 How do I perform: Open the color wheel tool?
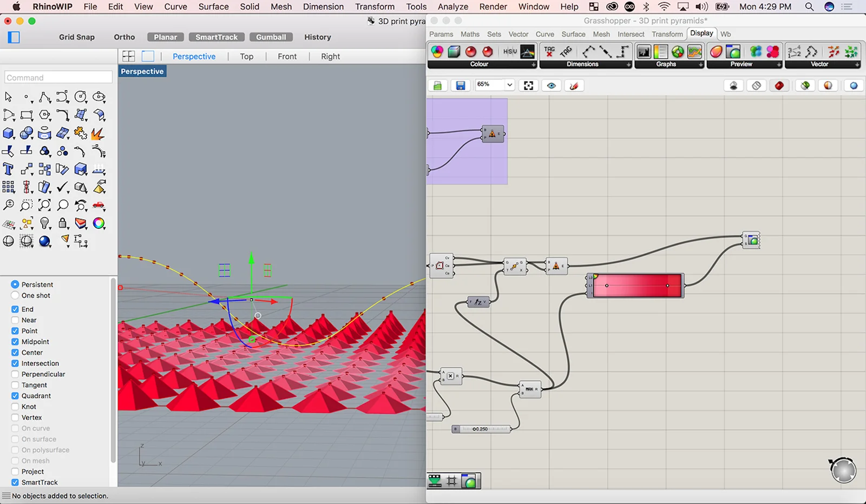99,223
